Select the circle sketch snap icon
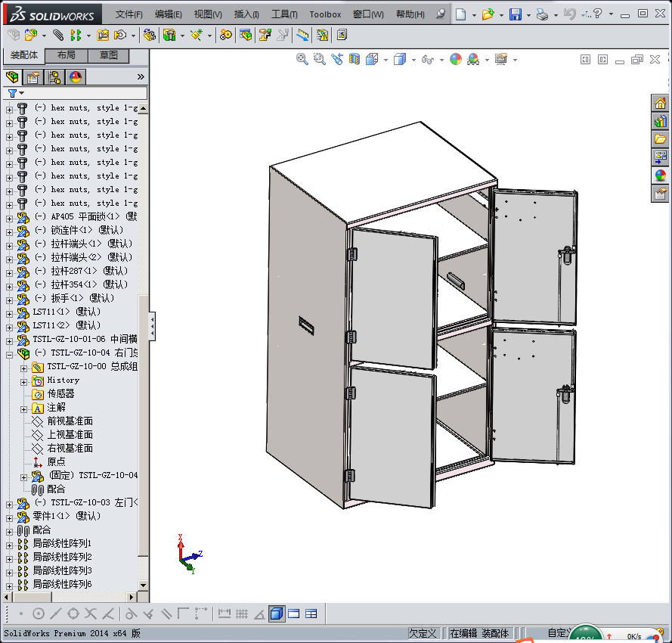The image size is (672, 643). pyautogui.click(x=39, y=613)
